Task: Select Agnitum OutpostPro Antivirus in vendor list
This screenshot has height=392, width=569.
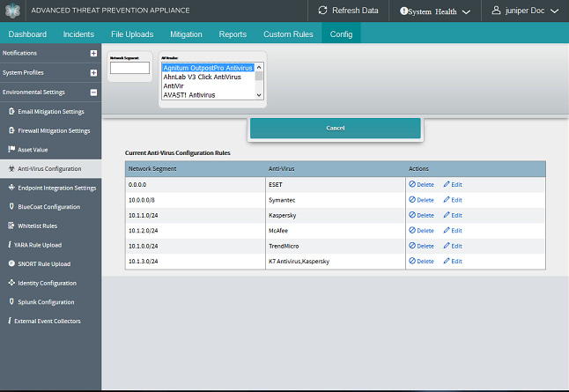Action: [x=208, y=68]
